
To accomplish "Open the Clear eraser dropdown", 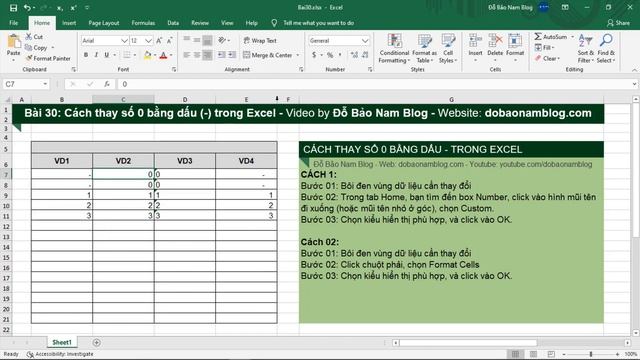I will coord(547,58).
